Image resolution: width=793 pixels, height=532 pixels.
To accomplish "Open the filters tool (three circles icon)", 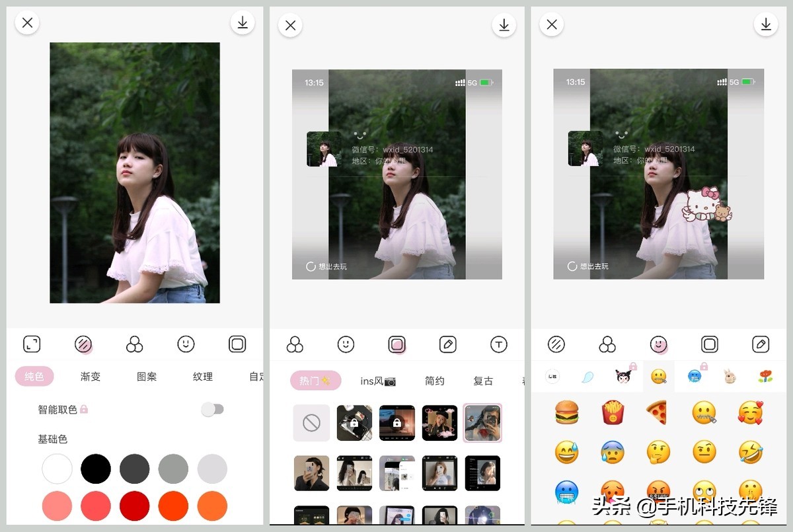I will click(134, 344).
